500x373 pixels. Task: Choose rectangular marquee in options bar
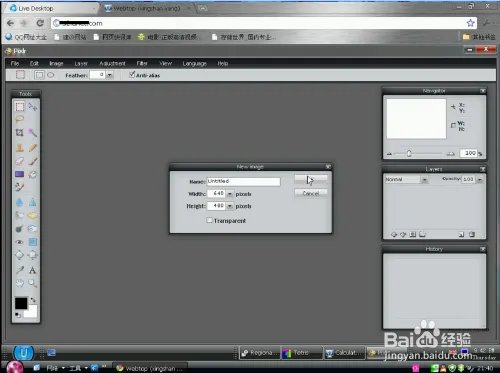[x=39, y=75]
